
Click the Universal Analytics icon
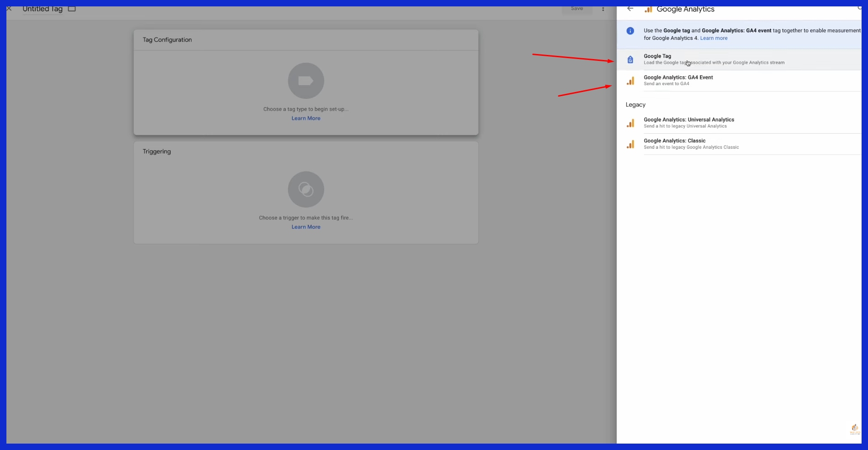pyautogui.click(x=631, y=123)
